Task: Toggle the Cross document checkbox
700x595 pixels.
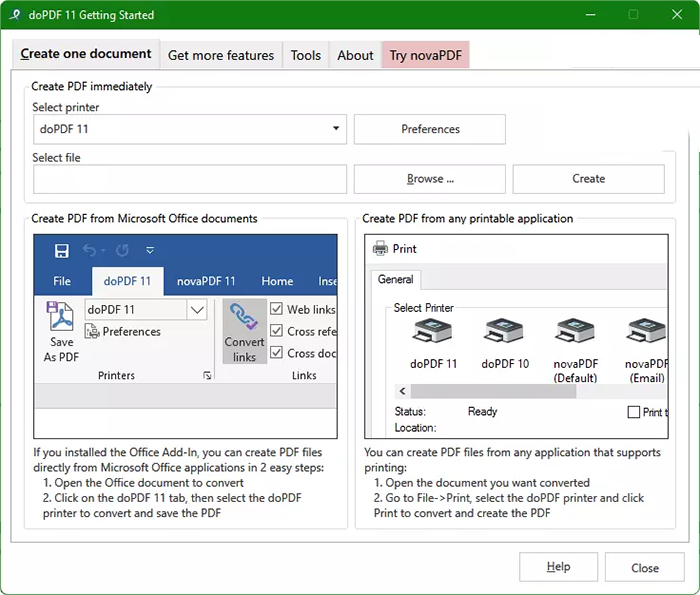Action: 276,353
